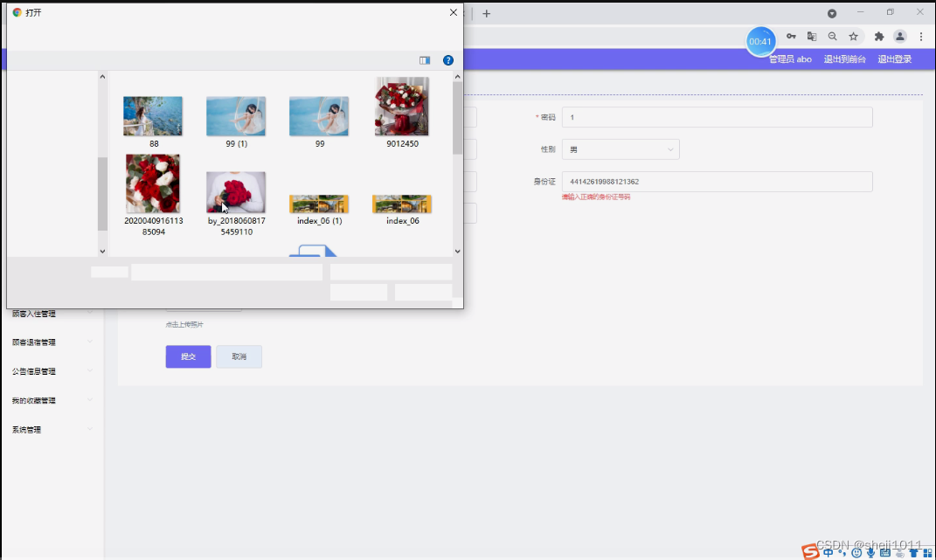Image resolution: width=936 pixels, height=560 pixels.
Task: Open the browser extensions puzzle icon
Action: tap(877, 37)
